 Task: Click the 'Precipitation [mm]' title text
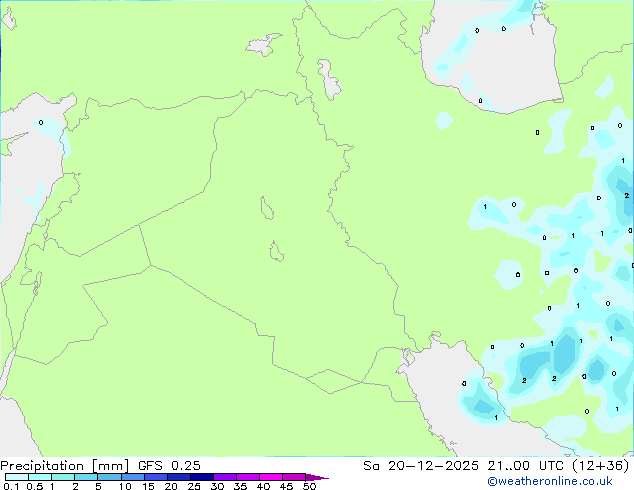tap(64, 466)
